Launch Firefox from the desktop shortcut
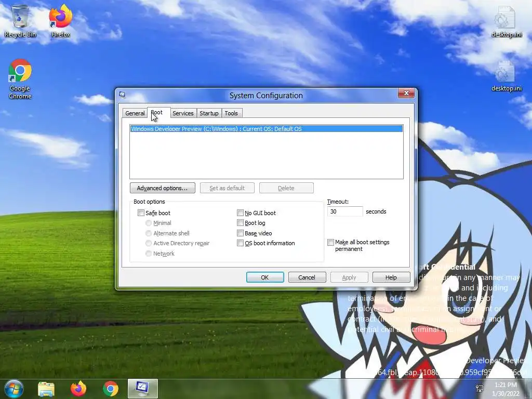The image size is (532, 399). click(x=60, y=21)
